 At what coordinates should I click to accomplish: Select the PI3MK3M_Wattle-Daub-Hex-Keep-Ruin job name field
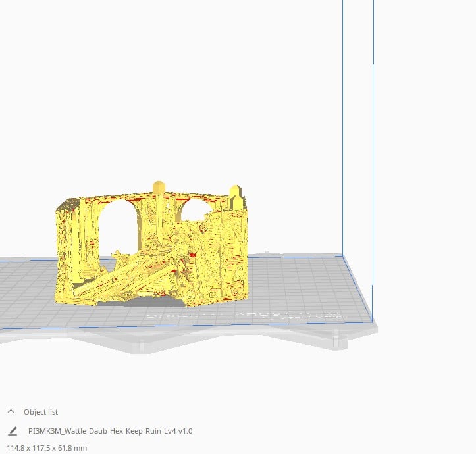tap(110, 431)
